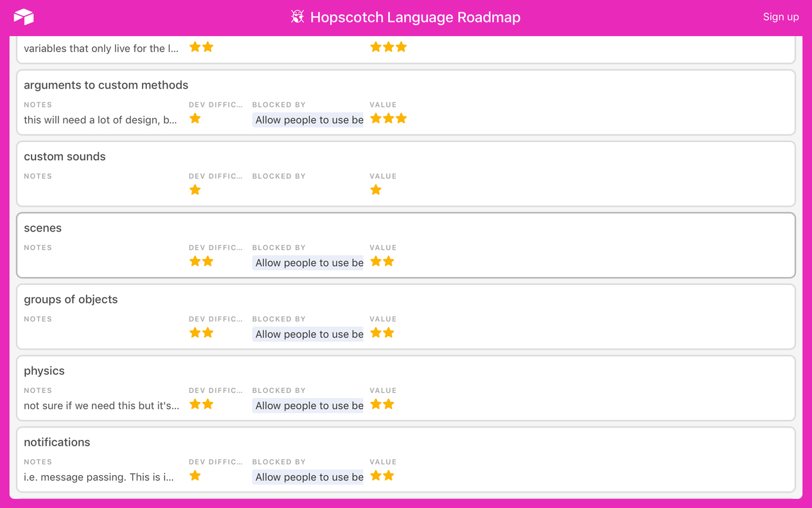Click value stars in arguments to custom methods

389,118
